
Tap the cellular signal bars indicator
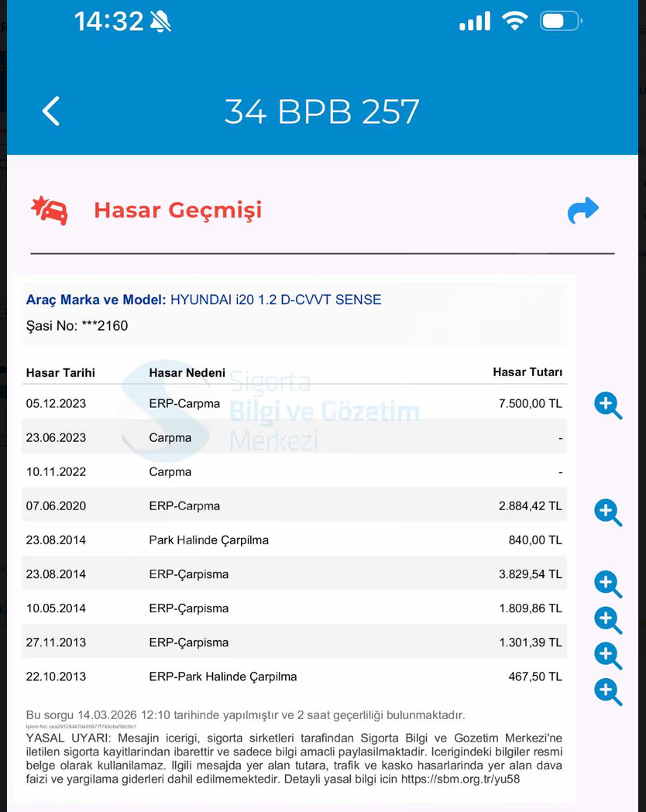[x=475, y=22]
